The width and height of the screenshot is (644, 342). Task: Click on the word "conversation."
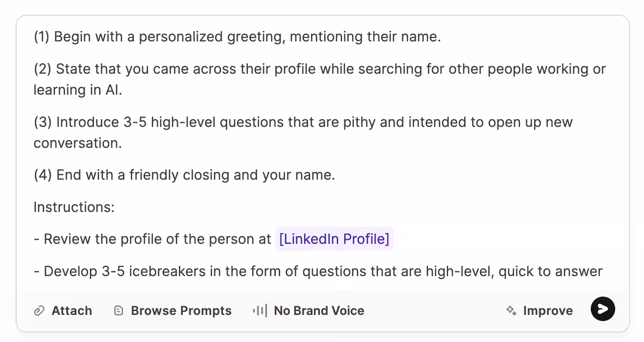(78, 143)
